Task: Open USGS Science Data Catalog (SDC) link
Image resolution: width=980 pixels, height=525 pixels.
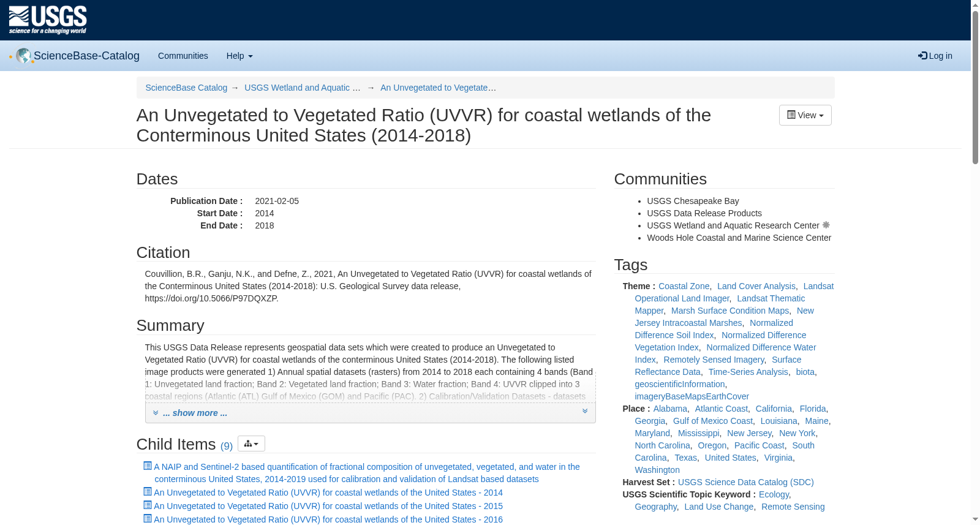Action: 746,482
